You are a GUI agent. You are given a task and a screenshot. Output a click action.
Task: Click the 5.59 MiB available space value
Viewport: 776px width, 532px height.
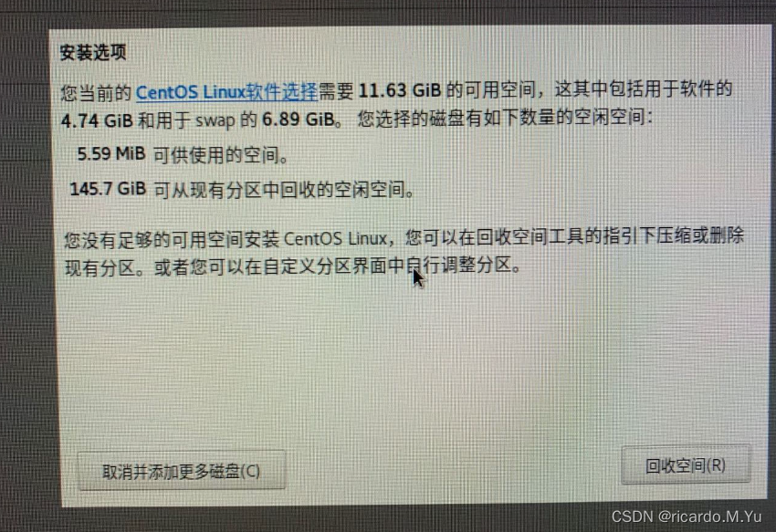pos(110,154)
